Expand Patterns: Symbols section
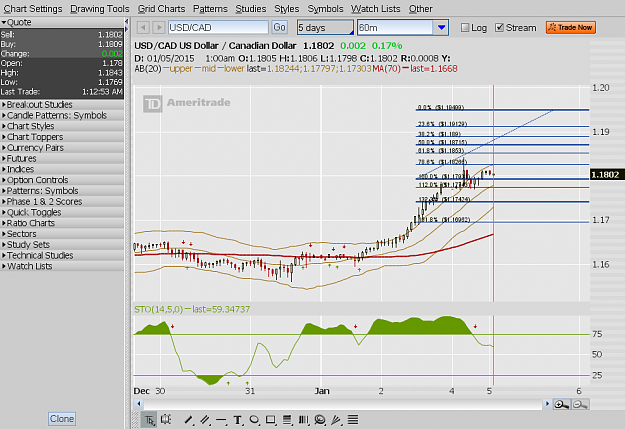This screenshot has width=625, height=429. pos(62,191)
